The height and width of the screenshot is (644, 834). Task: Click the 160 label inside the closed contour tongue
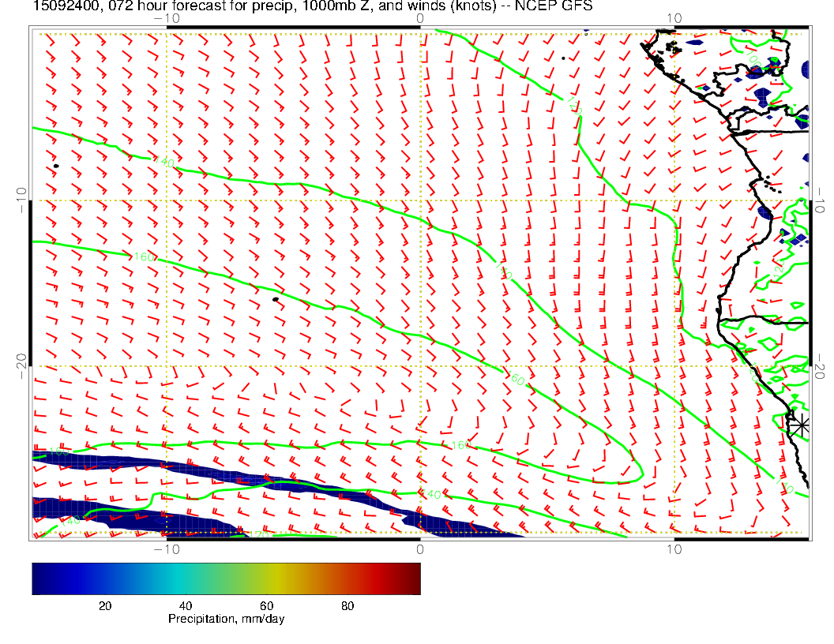pos(460,446)
